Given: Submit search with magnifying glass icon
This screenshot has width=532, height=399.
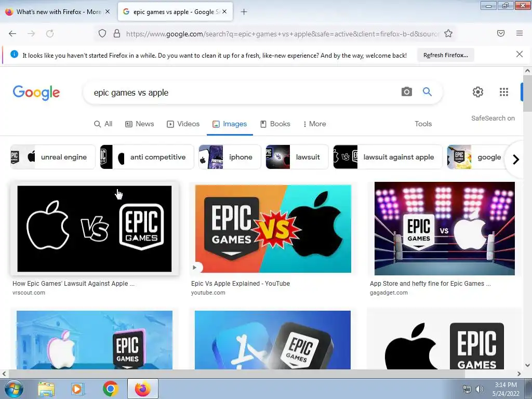Looking at the screenshot, I should click(427, 91).
